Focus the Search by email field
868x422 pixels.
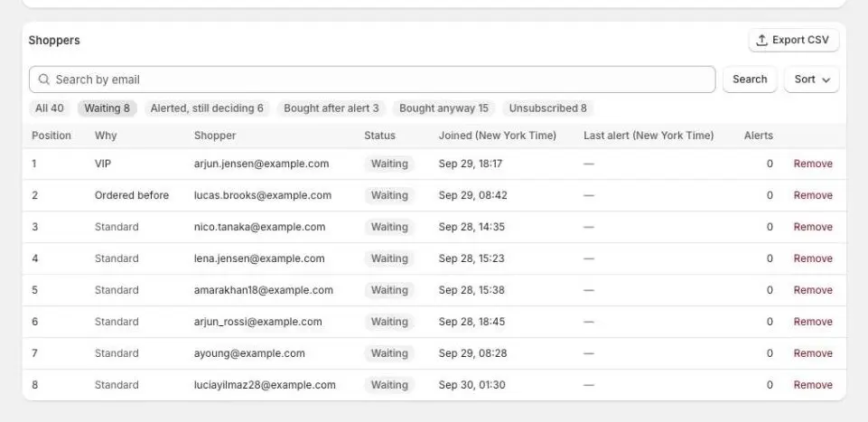coord(372,80)
